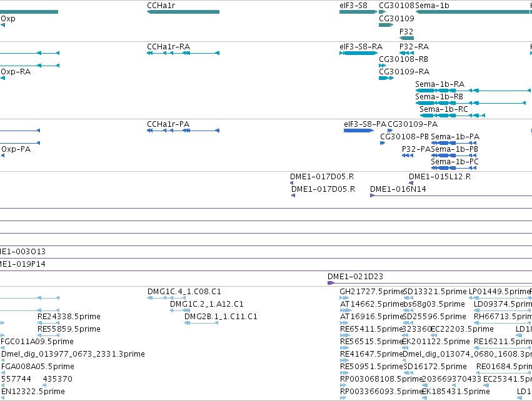Click the P32-PA protein label
Image resolution: width=532 pixels, height=401 pixels.
click(x=416, y=149)
